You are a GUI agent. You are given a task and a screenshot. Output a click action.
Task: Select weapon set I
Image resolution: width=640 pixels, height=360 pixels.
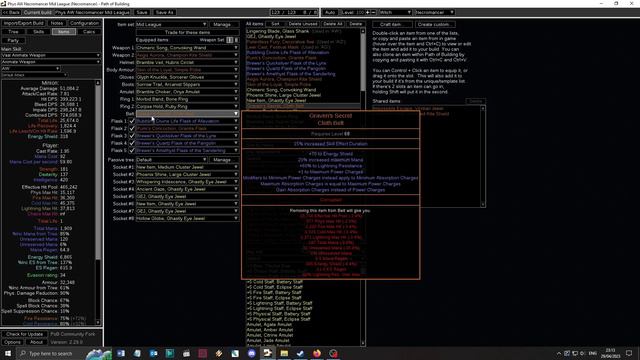point(230,40)
